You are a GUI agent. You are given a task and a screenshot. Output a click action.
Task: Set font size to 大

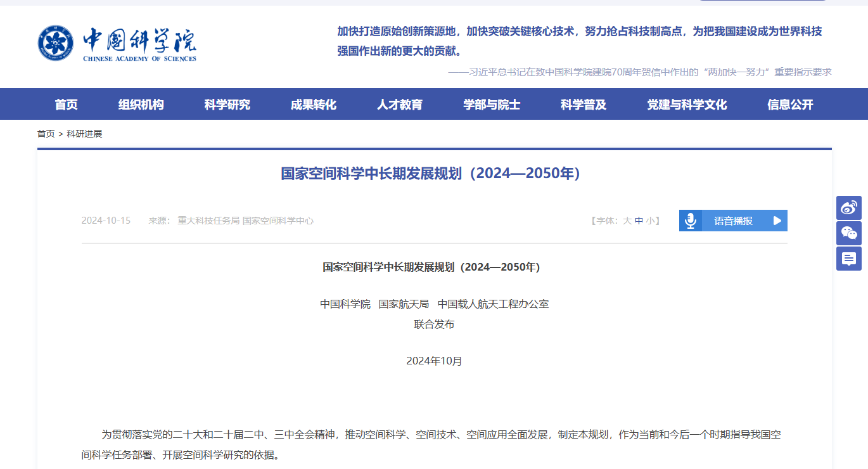(627, 221)
